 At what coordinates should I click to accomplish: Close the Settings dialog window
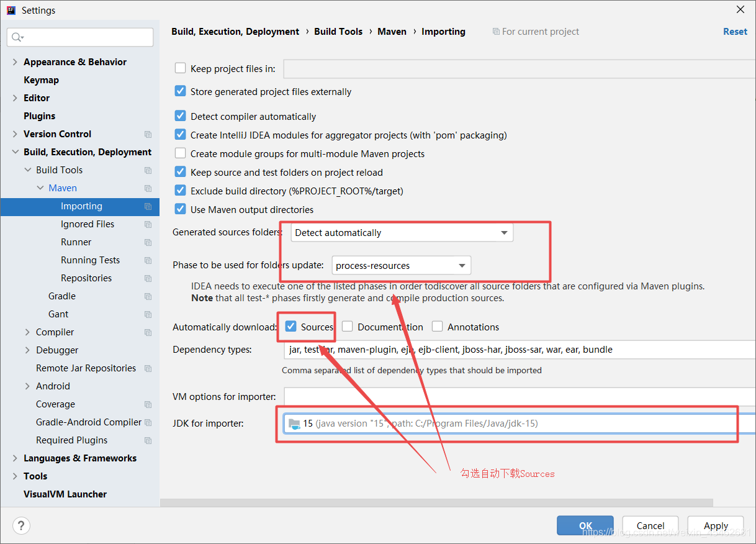click(740, 10)
